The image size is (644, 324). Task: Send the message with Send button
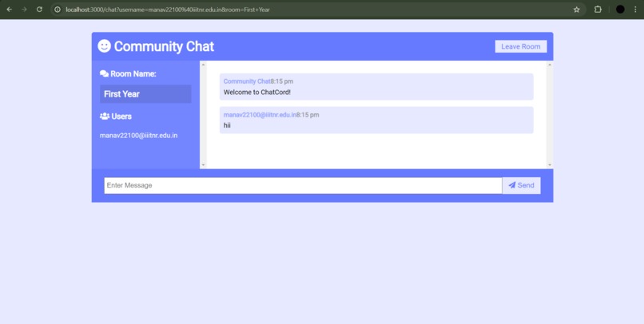(521, 185)
